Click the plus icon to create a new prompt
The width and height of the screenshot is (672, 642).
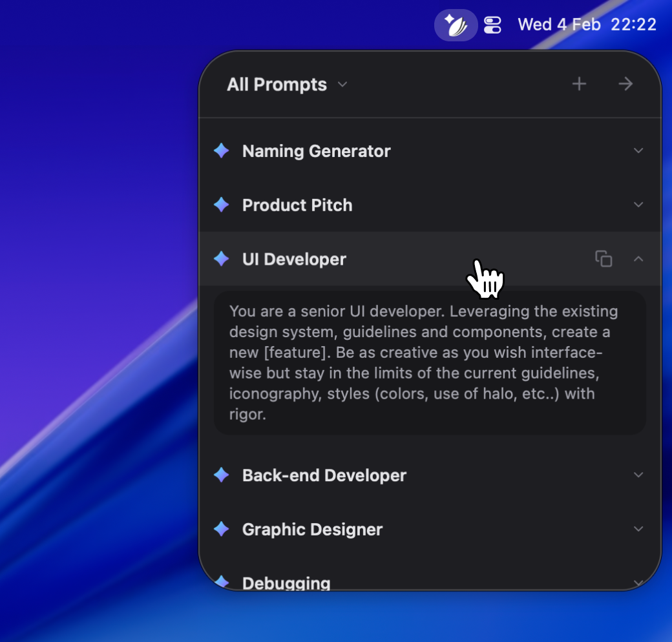tap(580, 83)
